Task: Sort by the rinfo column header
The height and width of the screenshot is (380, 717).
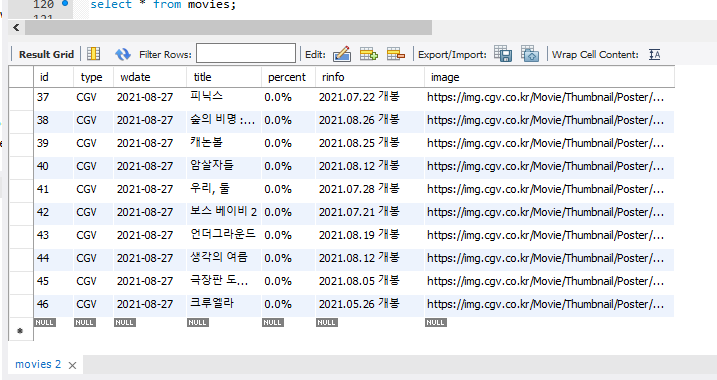Action: 370,77
